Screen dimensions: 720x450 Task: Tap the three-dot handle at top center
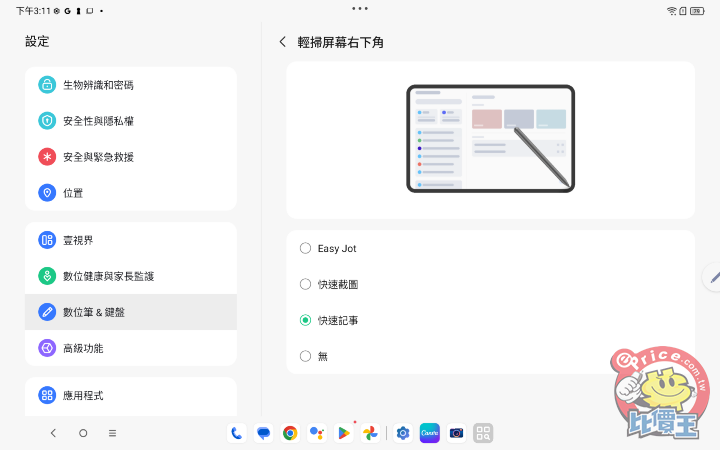pos(360,8)
